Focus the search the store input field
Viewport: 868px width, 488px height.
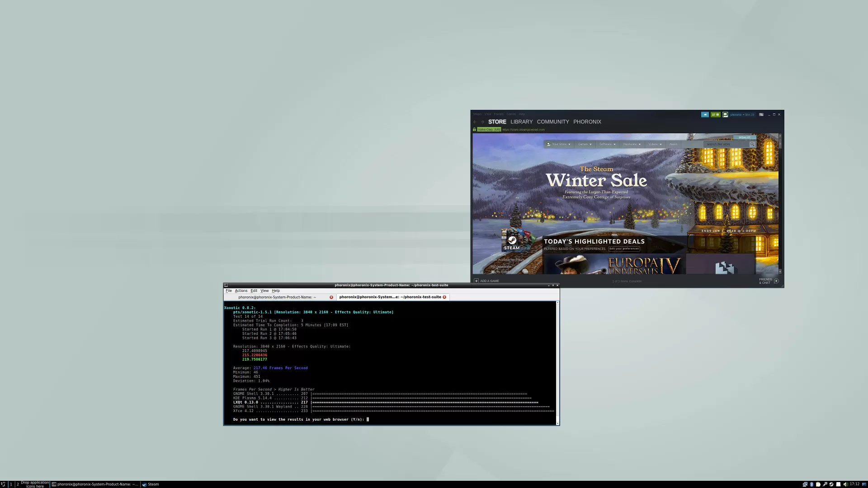pyautogui.click(x=726, y=144)
